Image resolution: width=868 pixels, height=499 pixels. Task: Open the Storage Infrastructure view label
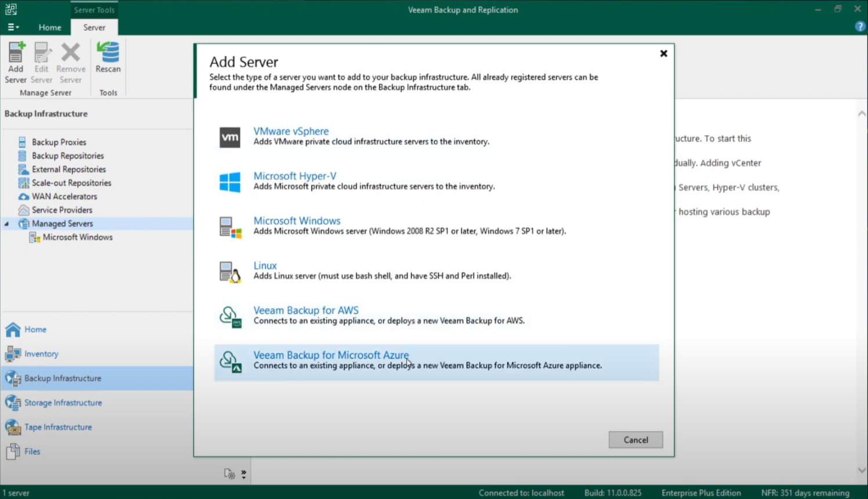63,403
